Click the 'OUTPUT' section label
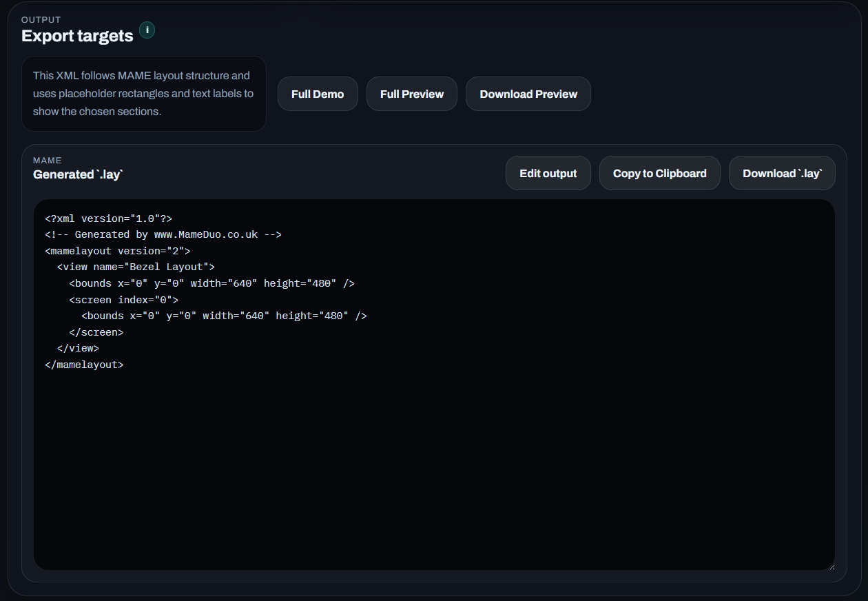The width and height of the screenshot is (868, 601). click(41, 20)
